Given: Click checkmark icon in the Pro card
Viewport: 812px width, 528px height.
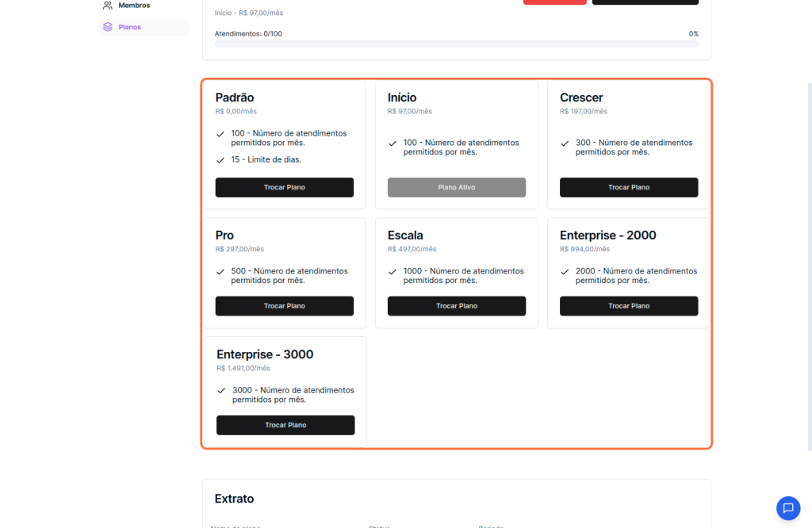Looking at the screenshot, I should click(220, 272).
